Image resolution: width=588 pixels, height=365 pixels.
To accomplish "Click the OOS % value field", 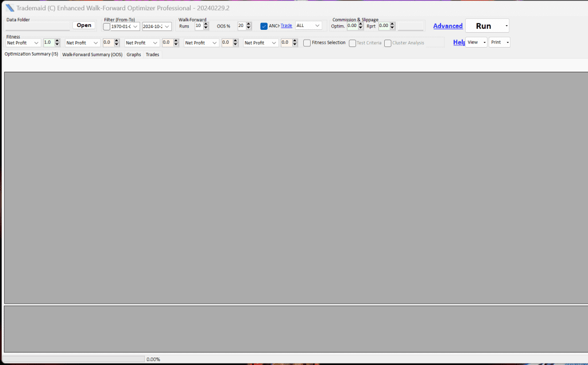I will pyautogui.click(x=241, y=26).
